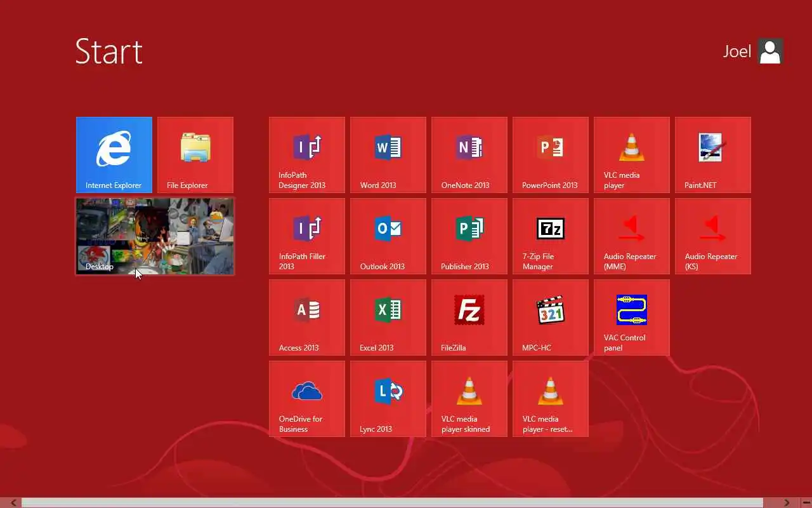Open the OneNote 2013 tile
The image size is (812, 508).
[x=469, y=155]
